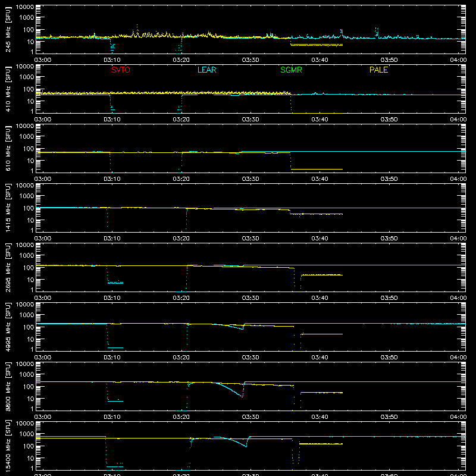Viewport: 476px width, 476px height.
Task: Click 03:30 tick under the 1415 MHz plot
Action: (x=250, y=239)
